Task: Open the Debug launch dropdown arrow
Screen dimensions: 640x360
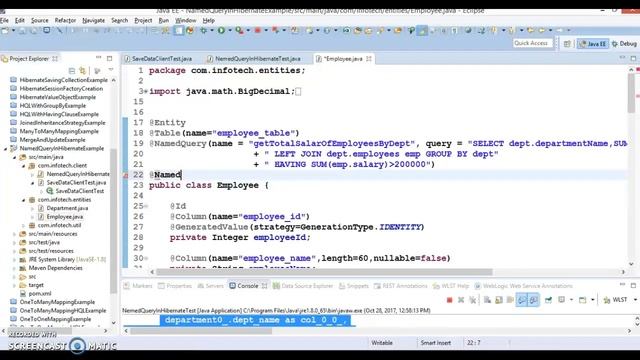Action: click(x=211, y=30)
